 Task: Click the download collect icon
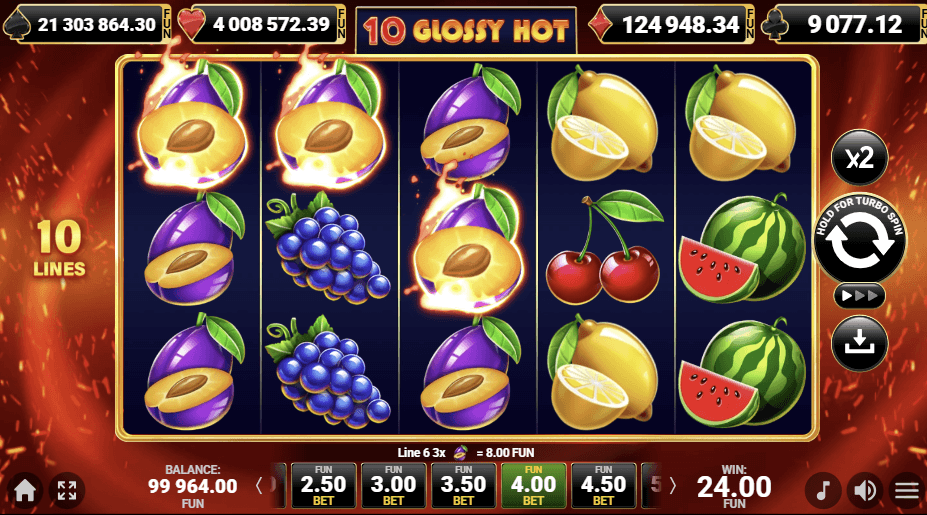(859, 343)
